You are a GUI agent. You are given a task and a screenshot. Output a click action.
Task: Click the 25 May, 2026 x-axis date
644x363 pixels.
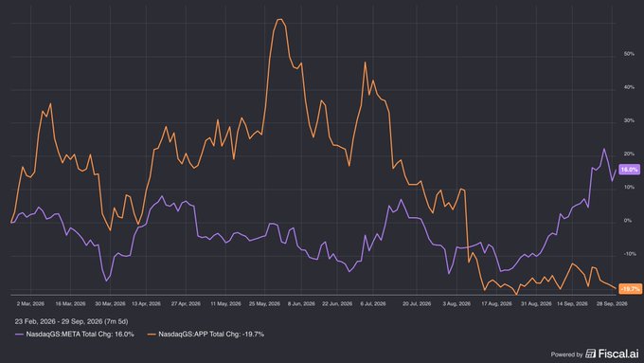(264, 304)
